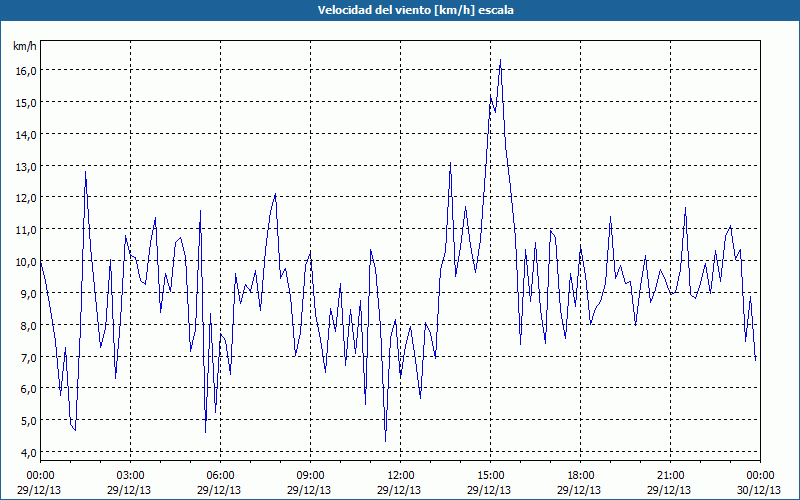Image resolution: width=800 pixels, height=500 pixels.
Task: Click the 15:00 time axis label
Action: click(490, 476)
